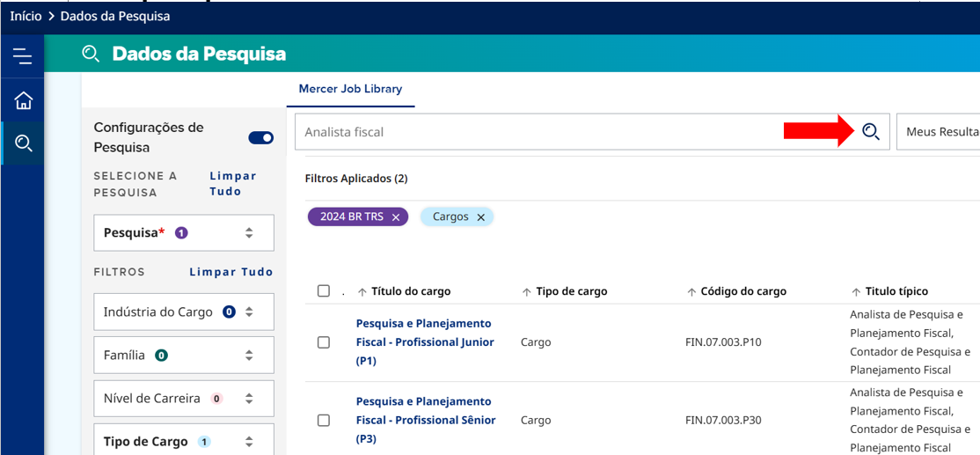
Task: Open the Nível de Carreira filter dropdown
Action: (249, 399)
